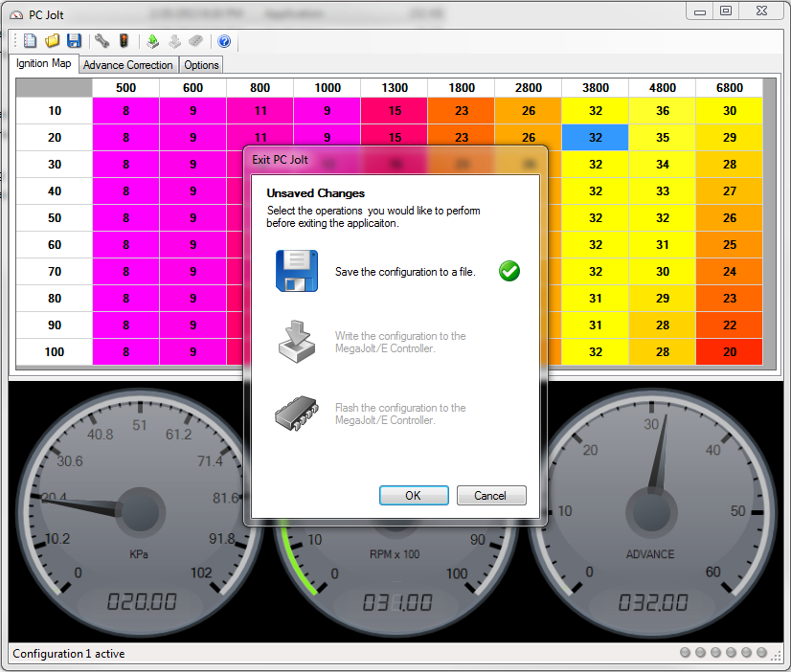The height and width of the screenshot is (672, 791).
Task: Open settings via the wrench toolbar icon
Action: [102, 41]
